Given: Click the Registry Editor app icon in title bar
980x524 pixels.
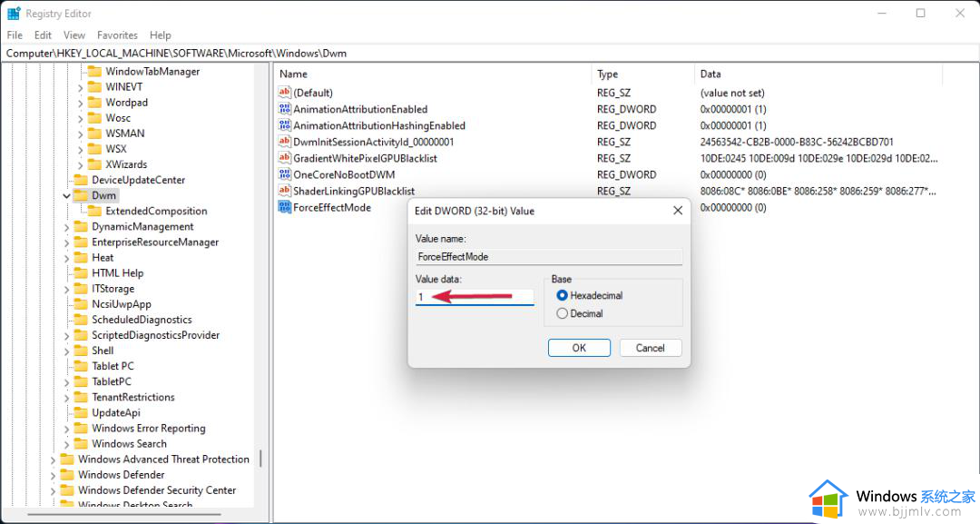Looking at the screenshot, I should pos(14,13).
